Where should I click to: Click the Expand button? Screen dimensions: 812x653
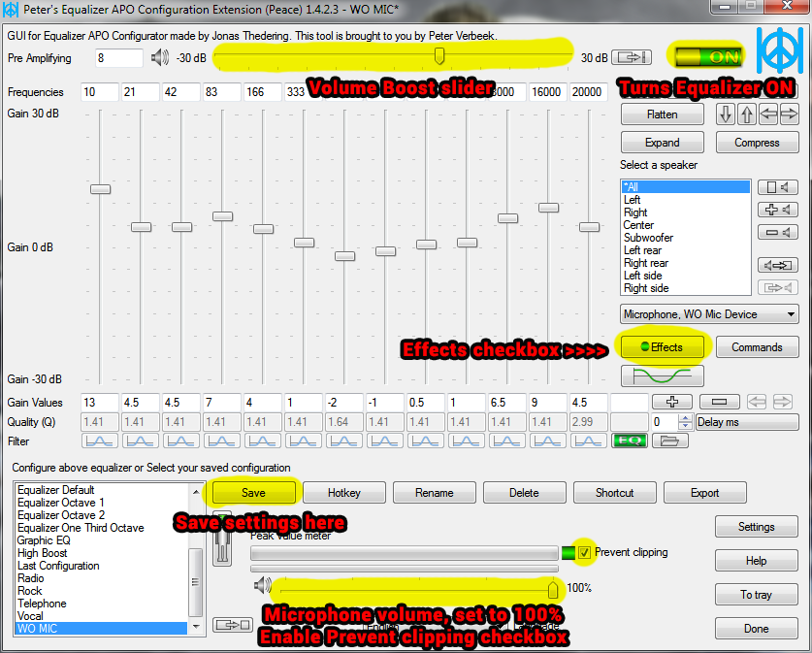click(662, 142)
